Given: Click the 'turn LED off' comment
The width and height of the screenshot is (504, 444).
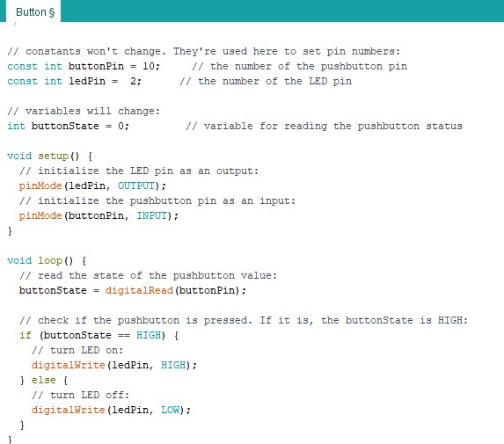Looking at the screenshot, I should pos(80,395).
